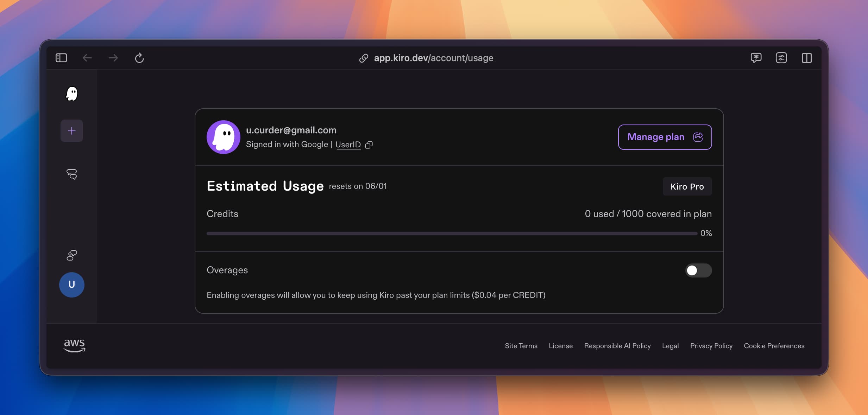Copy the UserID with the copy icon
This screenshot has height=415, width=868.
(369, 145)
